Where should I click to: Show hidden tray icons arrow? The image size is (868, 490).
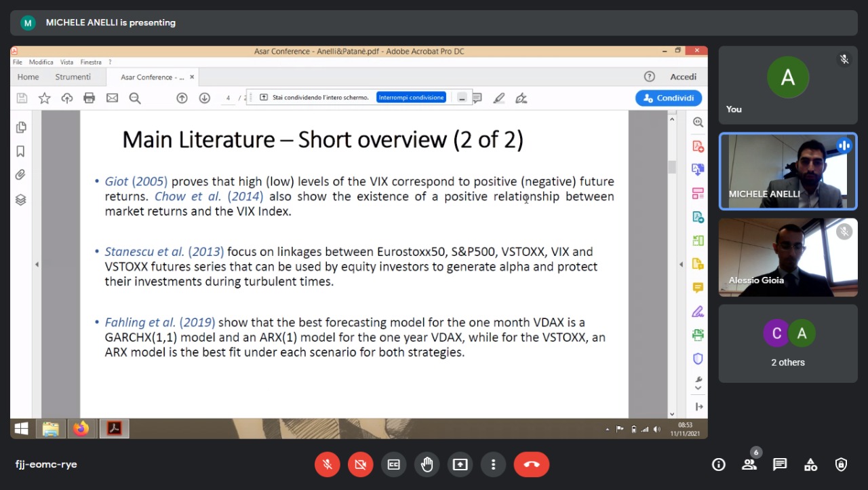point(608,429)
